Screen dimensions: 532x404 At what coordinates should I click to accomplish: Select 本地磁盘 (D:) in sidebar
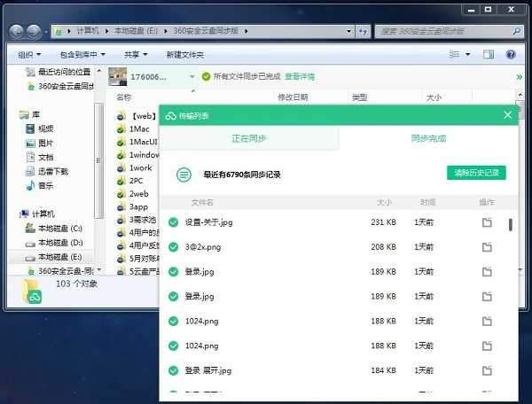(x=54, y=243)
